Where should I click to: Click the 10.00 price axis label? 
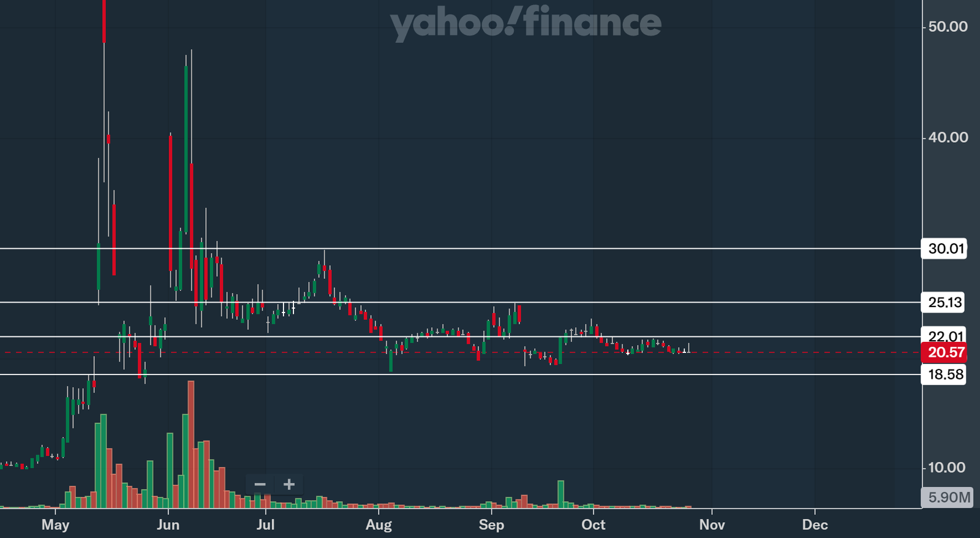946,468
